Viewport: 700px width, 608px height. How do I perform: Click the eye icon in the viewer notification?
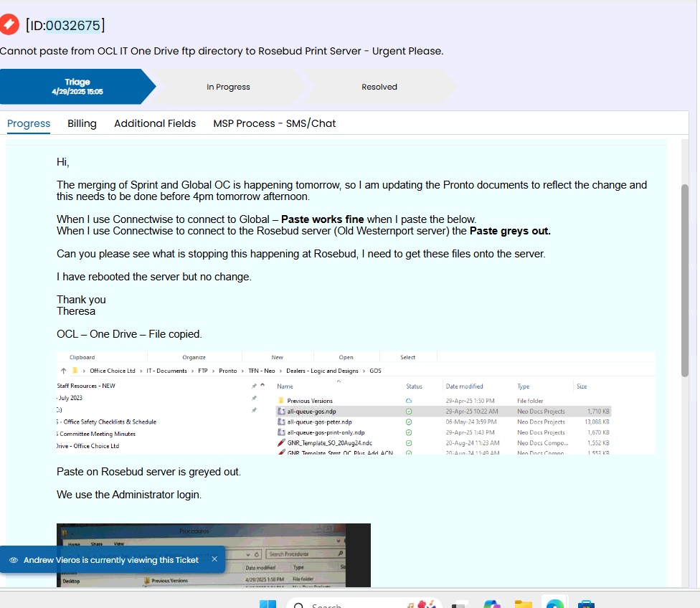pyautogui.click(x=14, y=560)
